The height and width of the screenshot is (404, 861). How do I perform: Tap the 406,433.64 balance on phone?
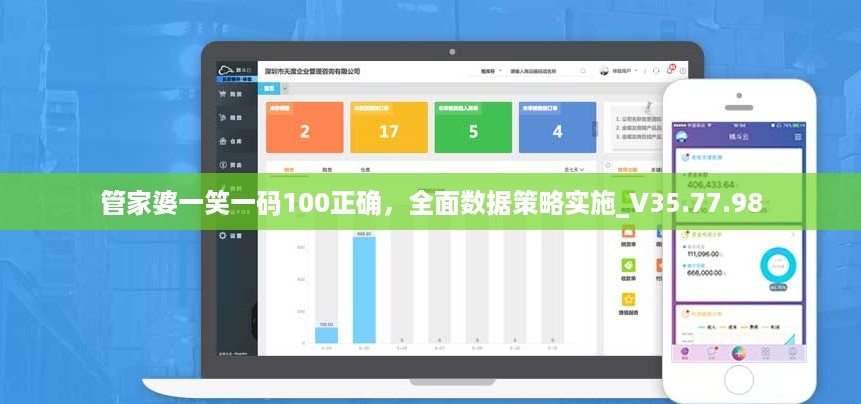coord(710,184)
